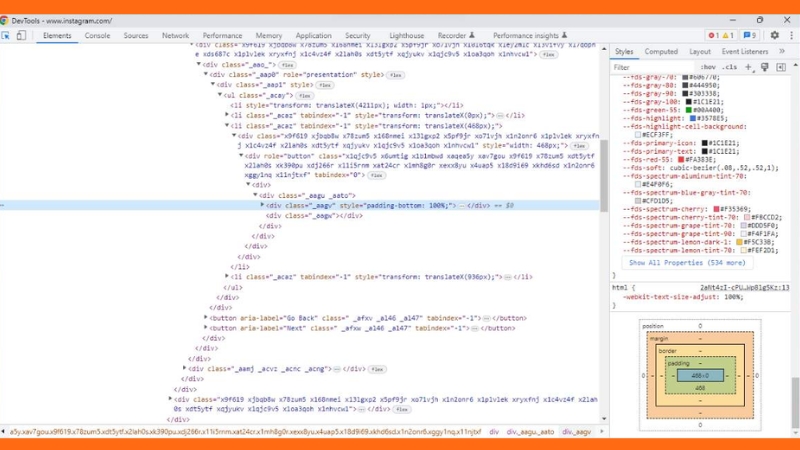The image size is (800, 450).
Task: Select div._aagv in the breadcrumb bar
Action: coord(576,432)
